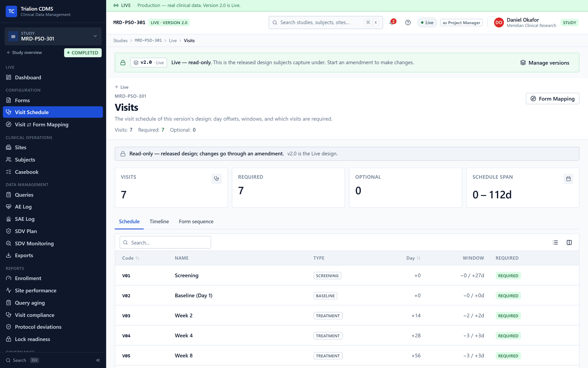The image size is (588, 368).
Task: Go back via Study overview link
Action: [24, 52]
